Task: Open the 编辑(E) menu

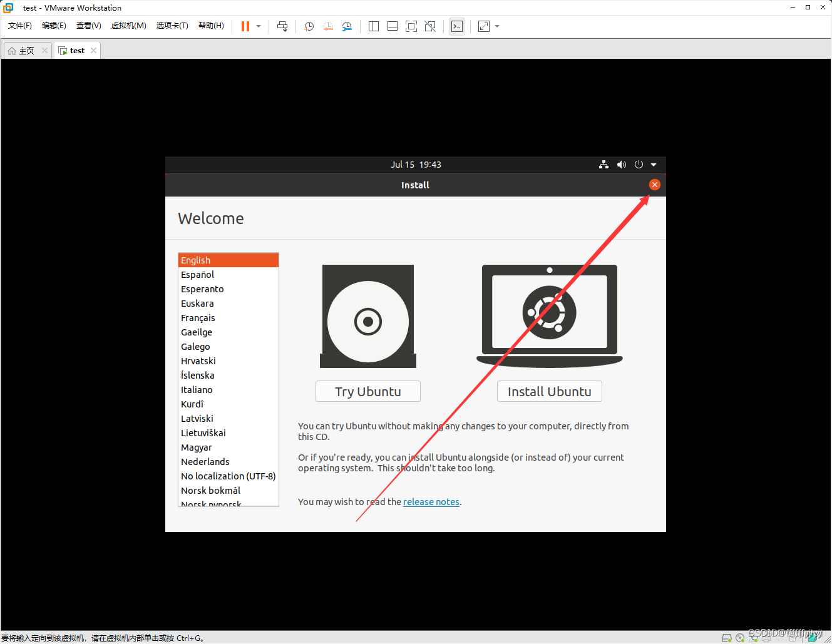Action: (x=54, y=26)
